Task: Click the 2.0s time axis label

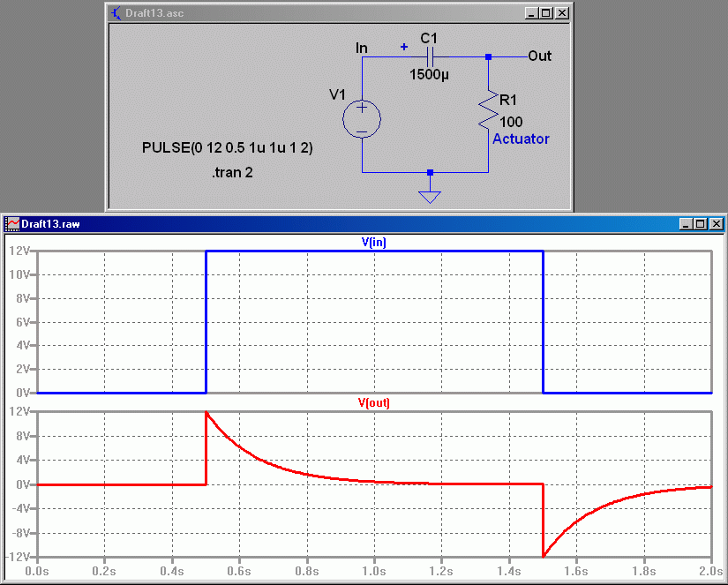Action: tap(711, 571)
